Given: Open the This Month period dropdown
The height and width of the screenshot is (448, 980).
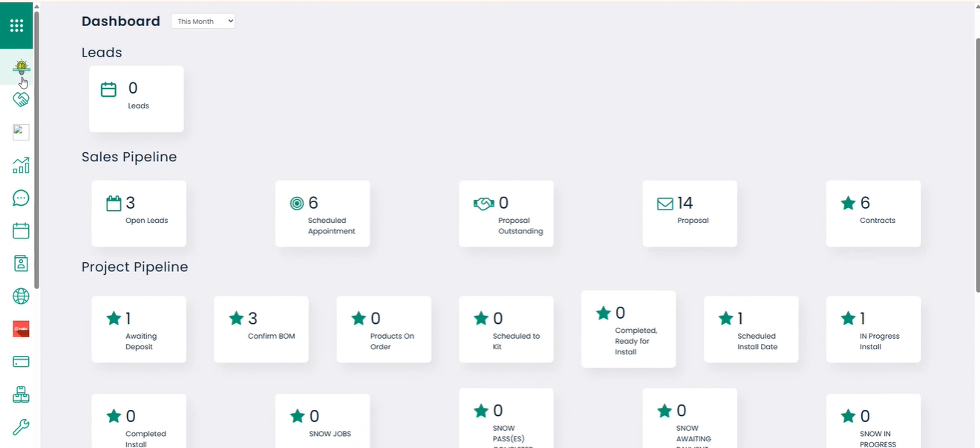Looking at the screenshot, I should click(x=203, y=21).
